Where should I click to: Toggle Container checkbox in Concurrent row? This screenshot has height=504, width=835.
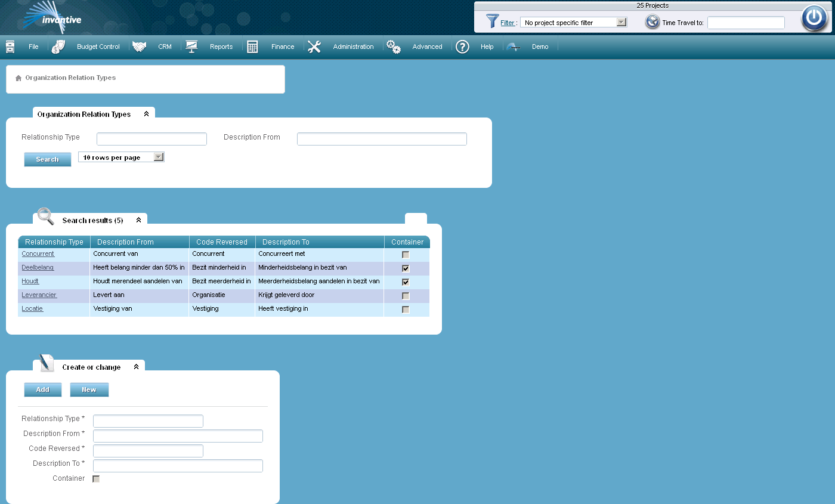pos(406,255)
